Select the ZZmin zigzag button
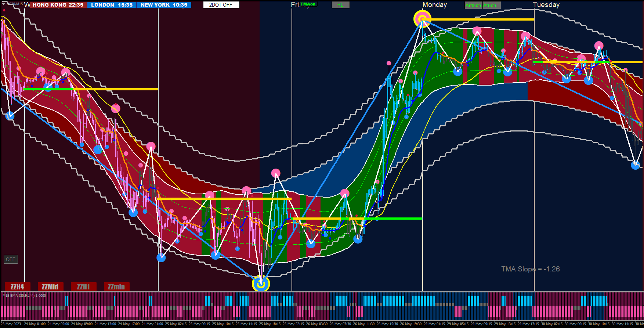This screenshot has width=644, height=328. pos(116,286)
